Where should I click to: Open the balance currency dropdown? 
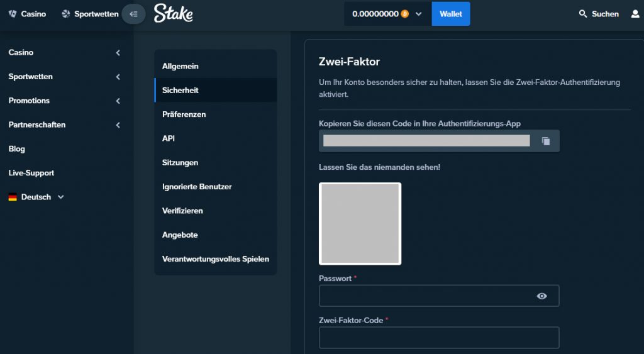coord(418,14)
